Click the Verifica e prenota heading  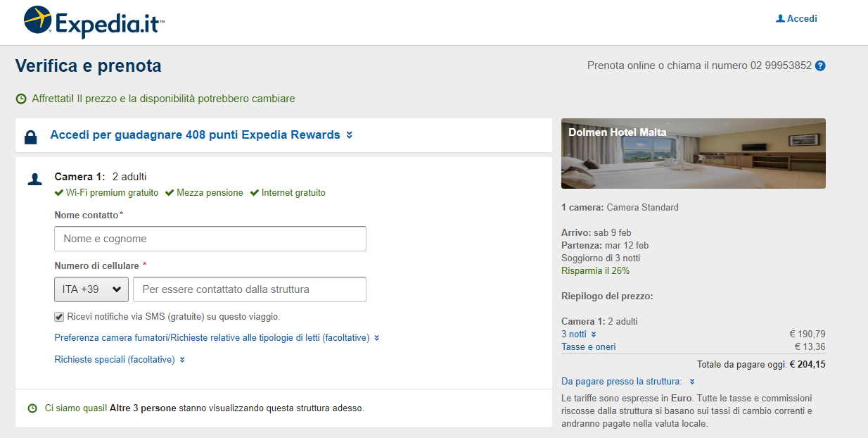pos(89,66)
